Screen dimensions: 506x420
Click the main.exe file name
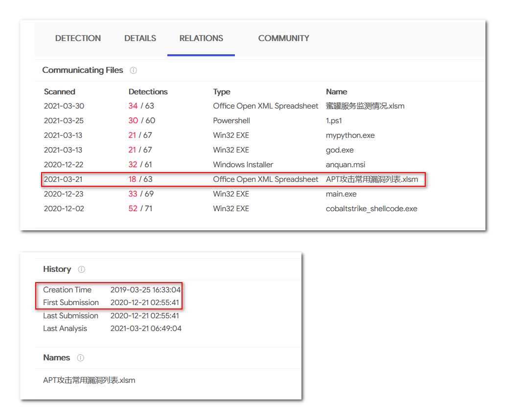pyautogui.click(x=341, y=194)
